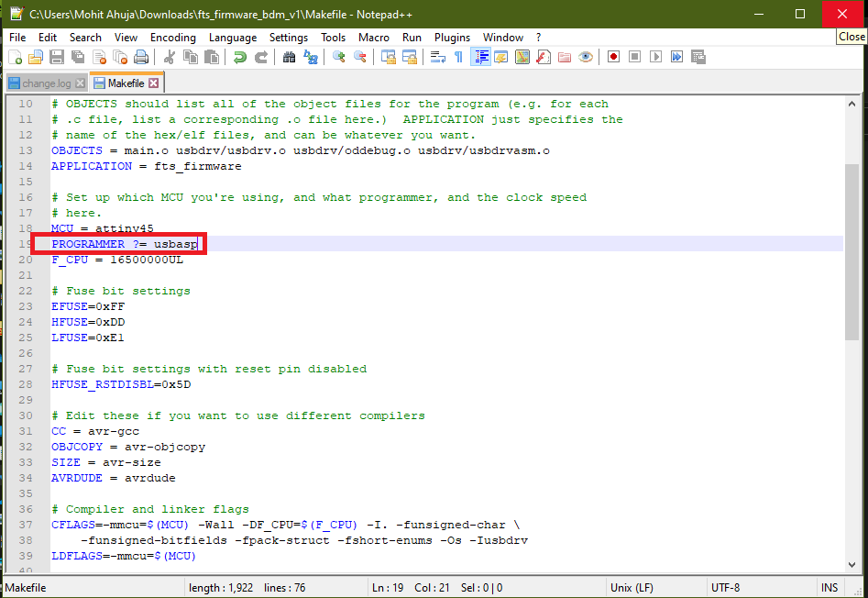Open the Settings menu

click(x=289, y=37)
